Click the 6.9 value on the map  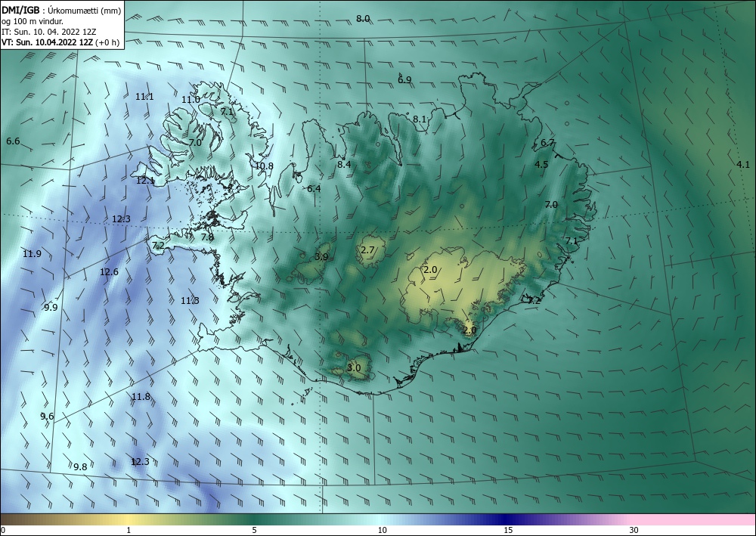click(404, 80)
